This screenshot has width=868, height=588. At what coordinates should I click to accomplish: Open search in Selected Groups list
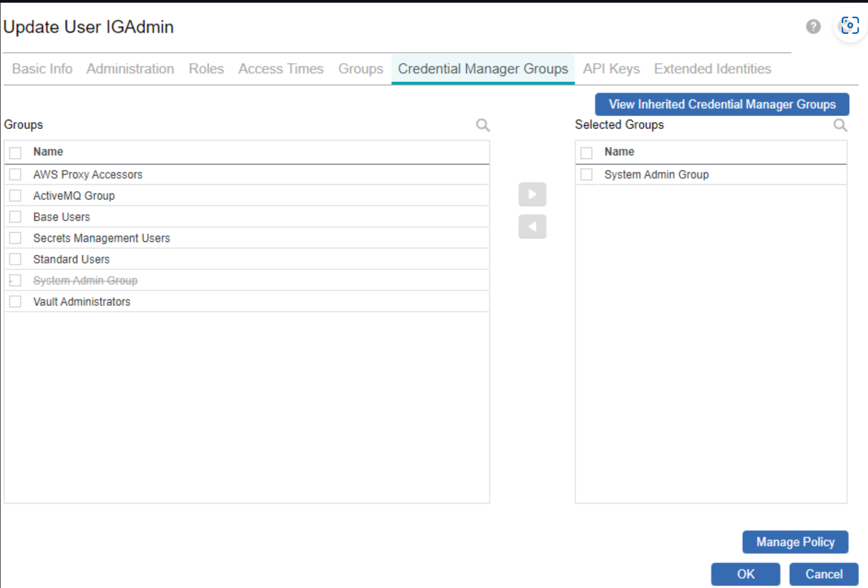pyautogui.click(x=839, y=125)
